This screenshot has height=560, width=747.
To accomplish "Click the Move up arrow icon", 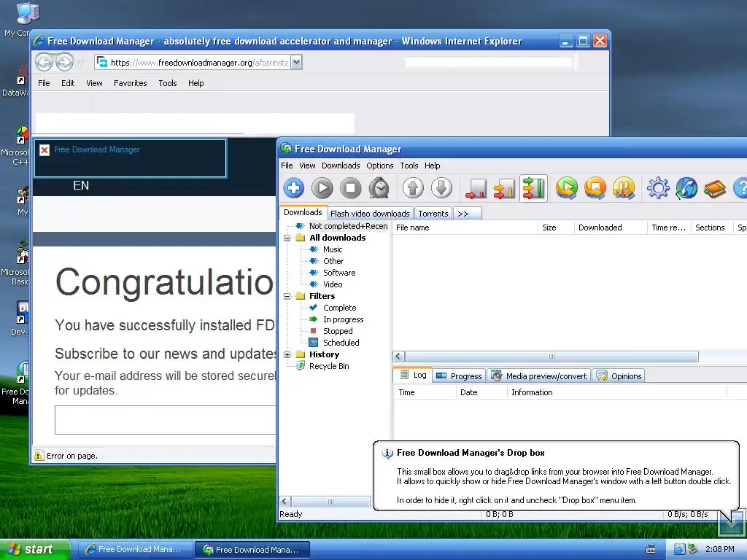I will point(413,188).
